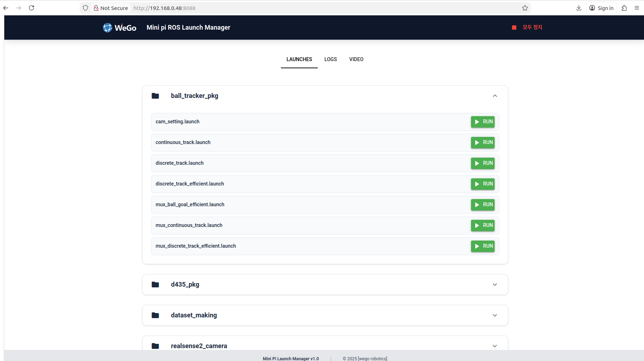
Task: Click the cam_setting.launch file name
Action: pyautogui.click(x=178, y=122)
